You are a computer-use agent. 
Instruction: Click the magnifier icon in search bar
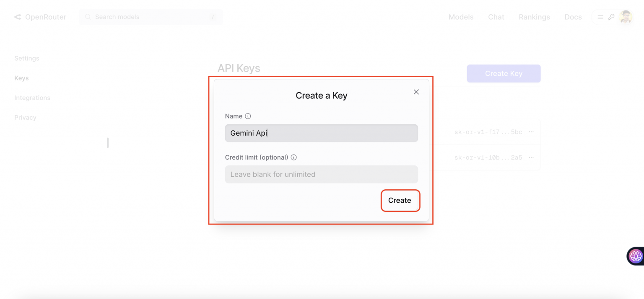coord(88,17)
